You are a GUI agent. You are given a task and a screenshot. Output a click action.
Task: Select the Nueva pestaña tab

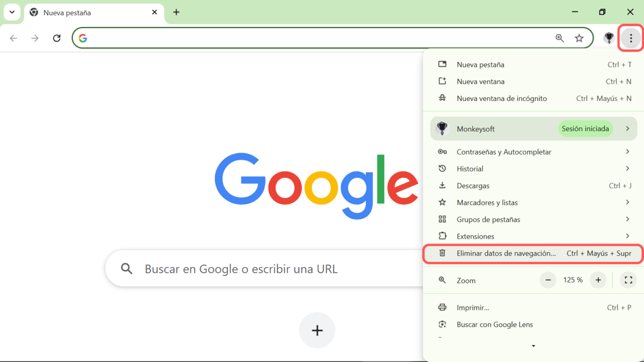coord(94,12)
